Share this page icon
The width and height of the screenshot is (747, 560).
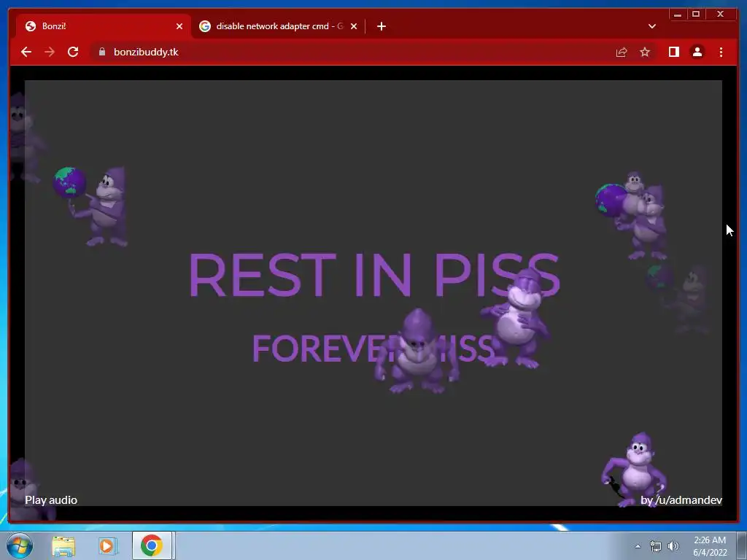click(622, 52)
